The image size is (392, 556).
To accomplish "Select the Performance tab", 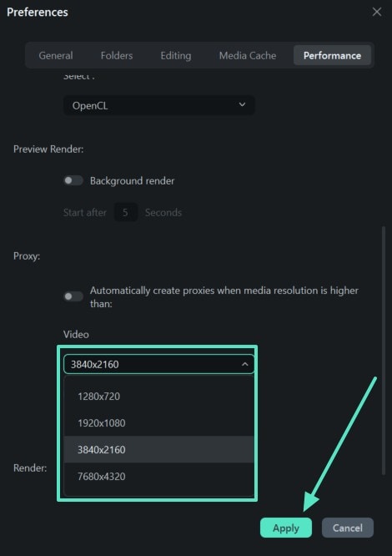I will pos(332,55).
